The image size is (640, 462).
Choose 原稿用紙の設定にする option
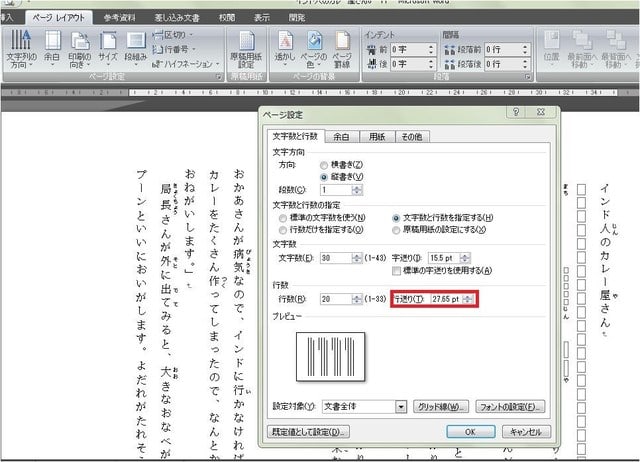[396, 230]
